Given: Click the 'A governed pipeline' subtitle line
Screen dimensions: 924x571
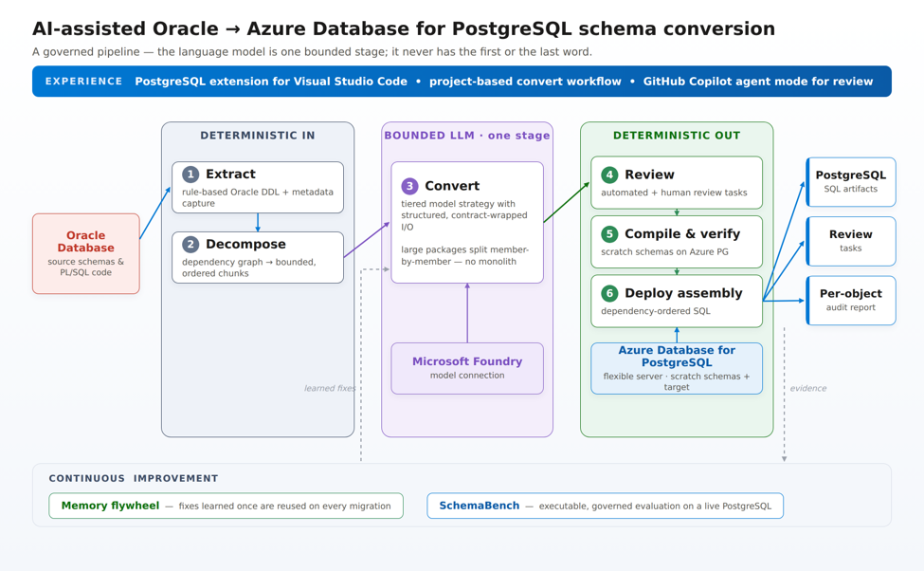Looking at the screenshot, I should coord(312,52).
